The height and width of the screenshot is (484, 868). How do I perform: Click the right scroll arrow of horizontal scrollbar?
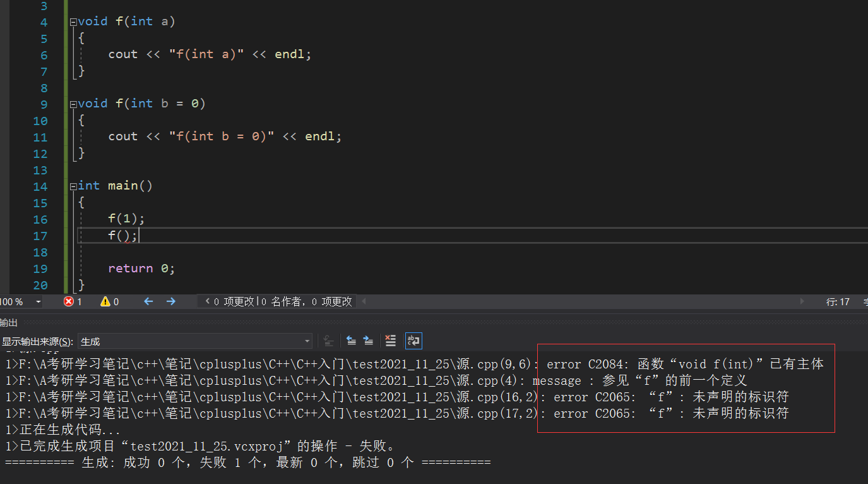pyautogui.click(x=803, y=302)
